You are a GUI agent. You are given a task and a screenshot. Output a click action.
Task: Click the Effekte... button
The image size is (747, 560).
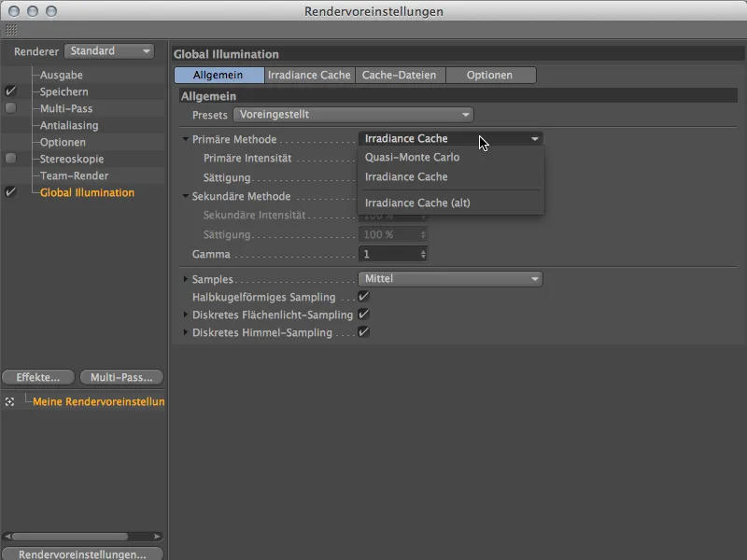(38, 377)
